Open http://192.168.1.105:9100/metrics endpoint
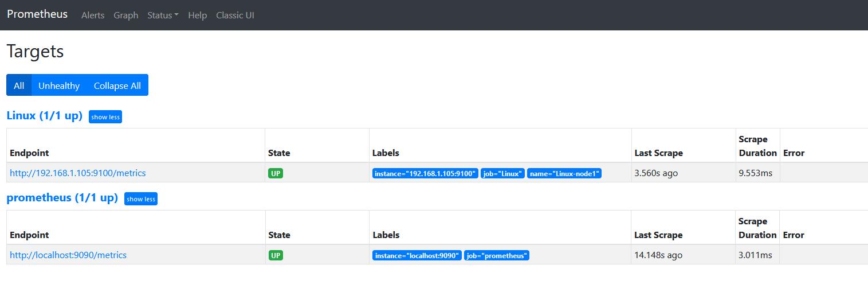 click(x=78, y=173)
